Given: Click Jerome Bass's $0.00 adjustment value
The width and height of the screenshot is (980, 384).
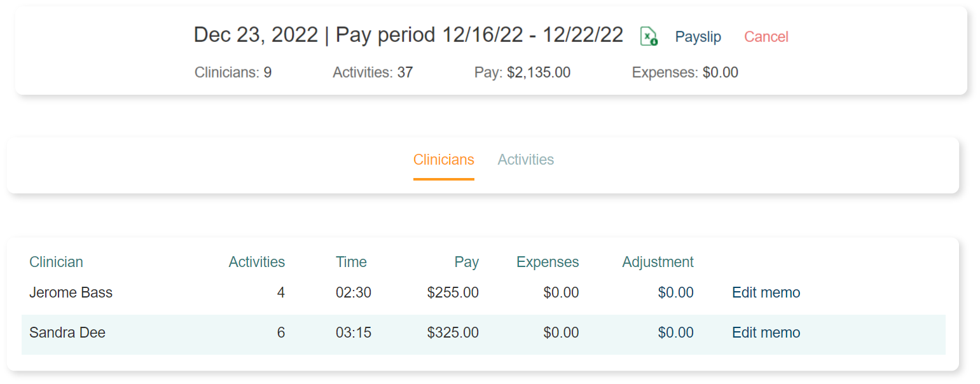Looking at the screenshot, I should [x=675, y=293].
